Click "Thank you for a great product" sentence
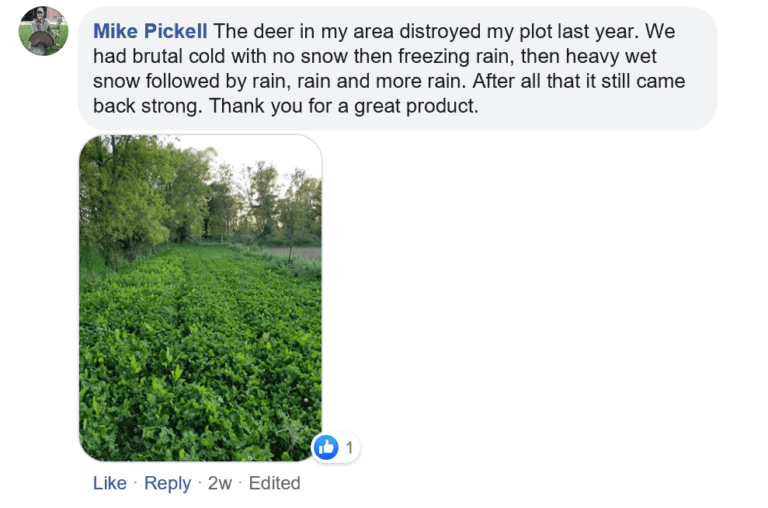The width and height of the screenshot is (768, 508). (x=343, y=106)
